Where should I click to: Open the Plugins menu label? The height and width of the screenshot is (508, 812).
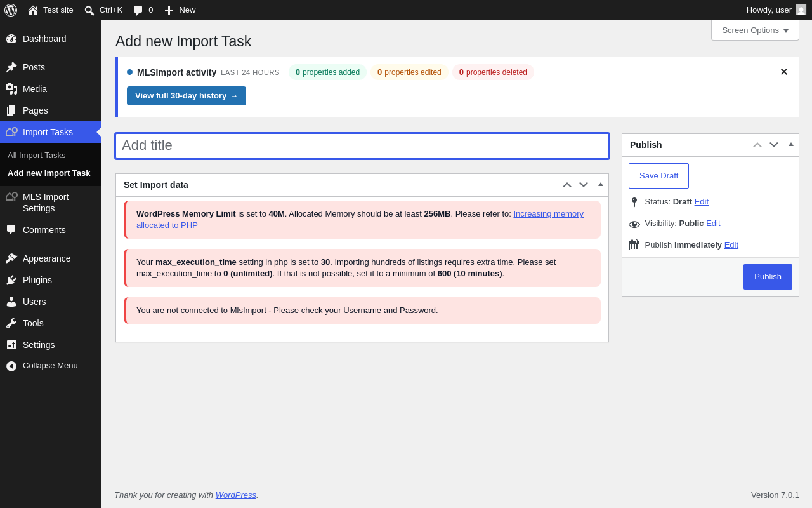[x=37, y=280]
